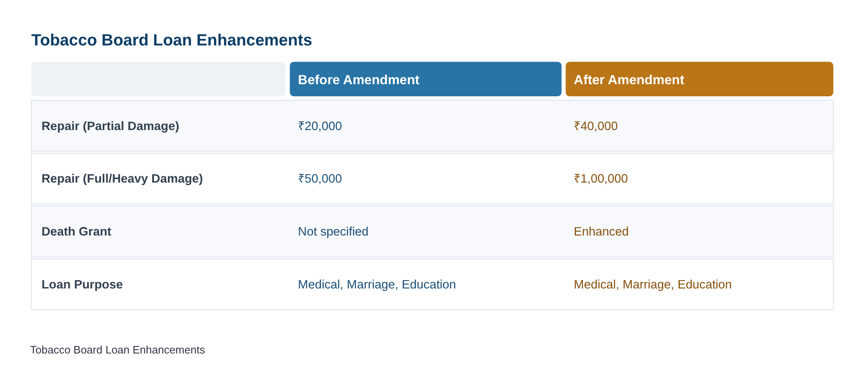Screen dimensions: 868x376
Task: Select the ₹50,000 before-amendment value
Action: click(x=320, y=178)
